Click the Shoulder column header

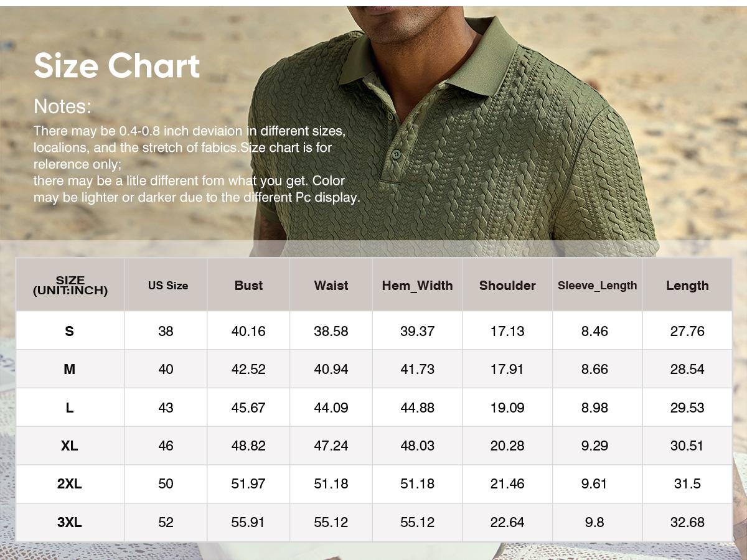(507, 286)
